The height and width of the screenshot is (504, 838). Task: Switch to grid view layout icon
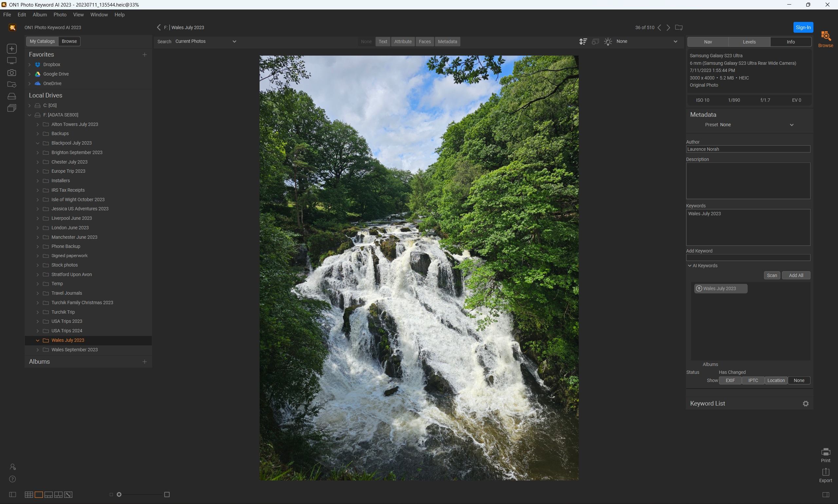point(29,495)
